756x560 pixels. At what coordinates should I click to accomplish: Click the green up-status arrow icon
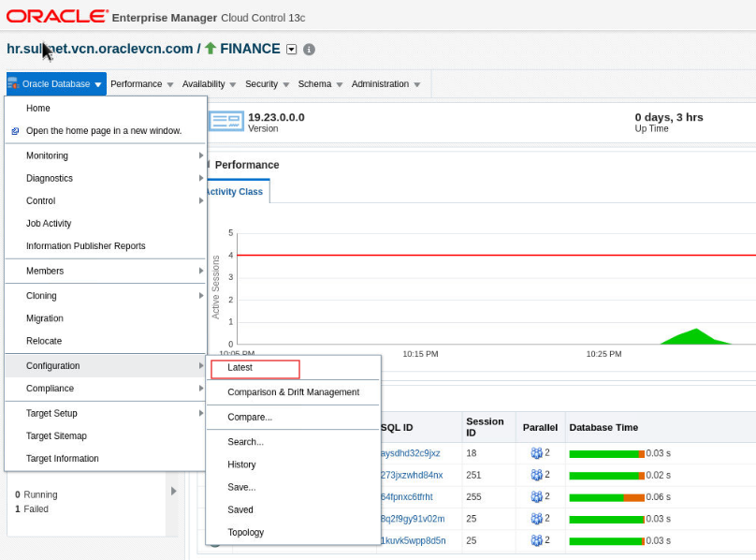point(211,49)
